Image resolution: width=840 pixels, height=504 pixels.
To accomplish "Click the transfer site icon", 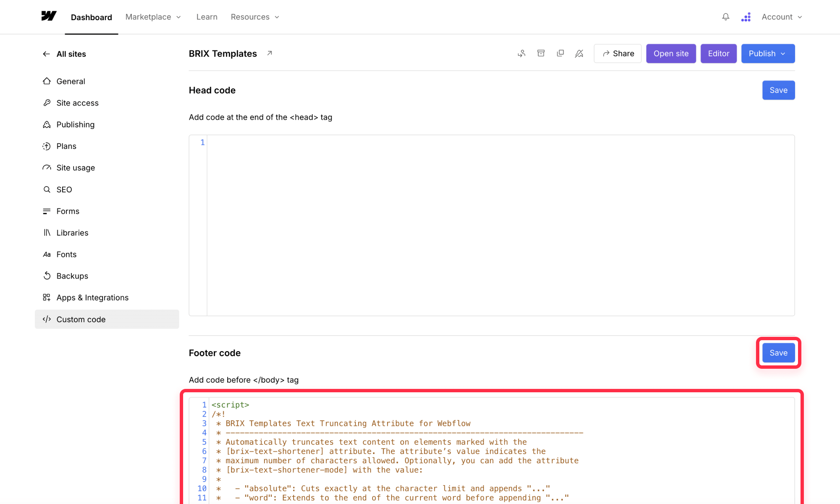I will click(522, 53).
